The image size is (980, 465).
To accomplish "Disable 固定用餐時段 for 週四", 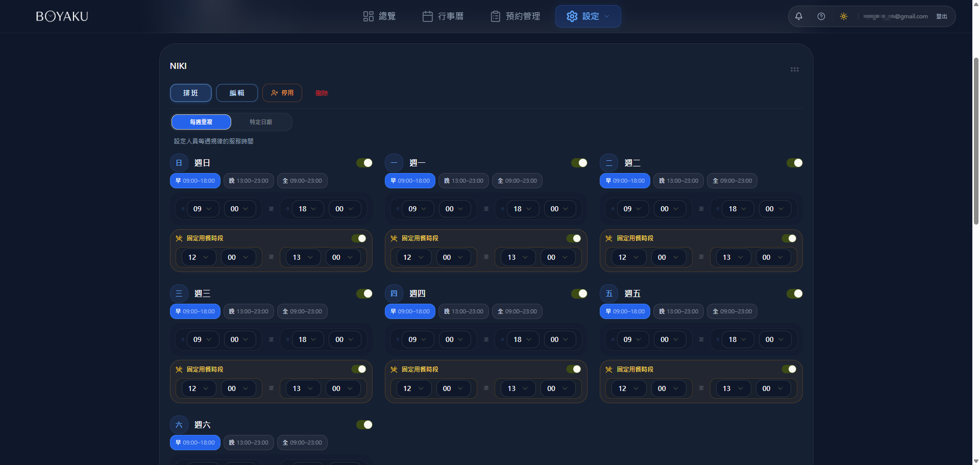I will [x=574, y=369].
